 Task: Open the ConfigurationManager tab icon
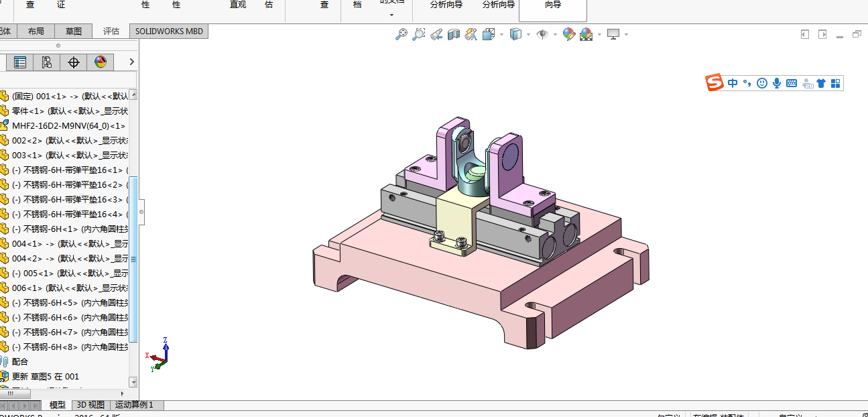tap(47, 62)
